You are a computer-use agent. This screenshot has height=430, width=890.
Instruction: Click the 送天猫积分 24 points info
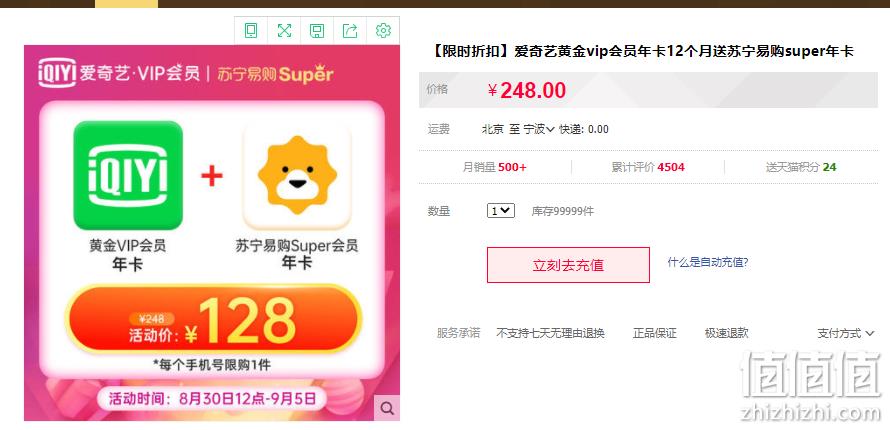(x=801, y=167)
